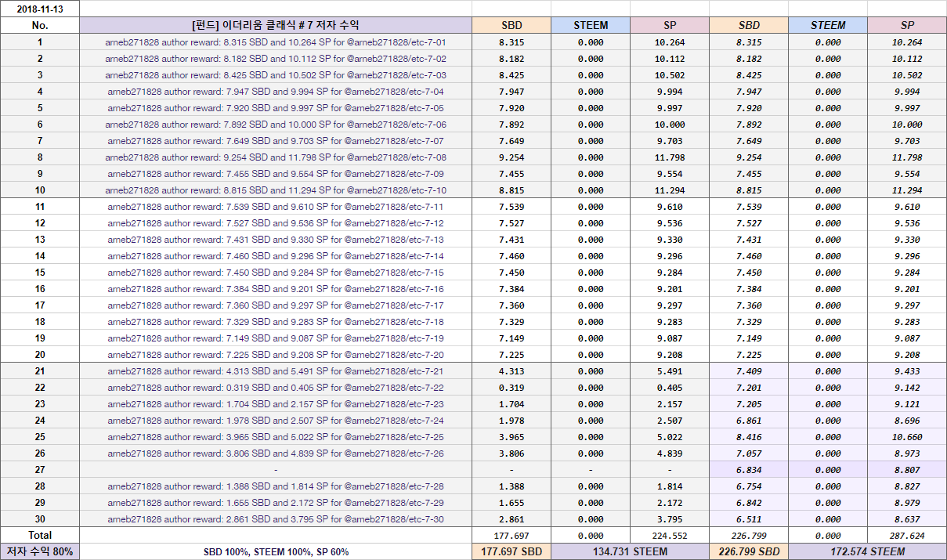Select the reward description for etc-7-28
Viewport: 947px width, 560px height.
[x=276, y=486]
